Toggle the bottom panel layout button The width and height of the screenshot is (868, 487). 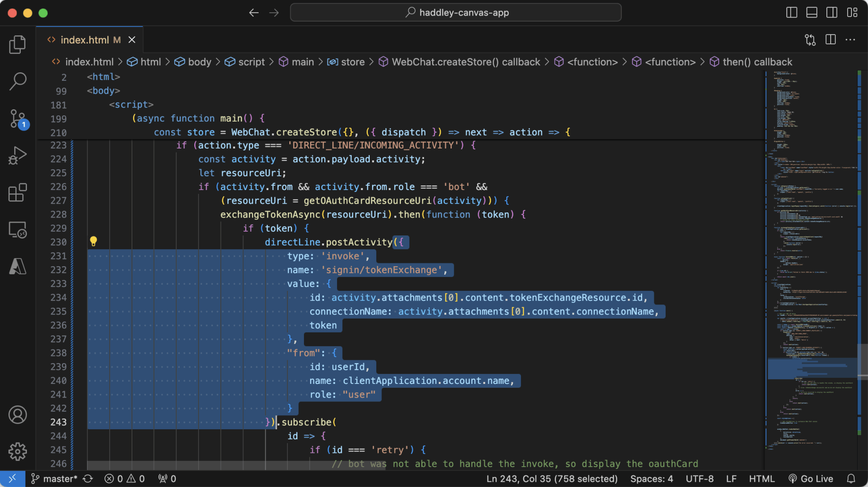coord(812,13)
